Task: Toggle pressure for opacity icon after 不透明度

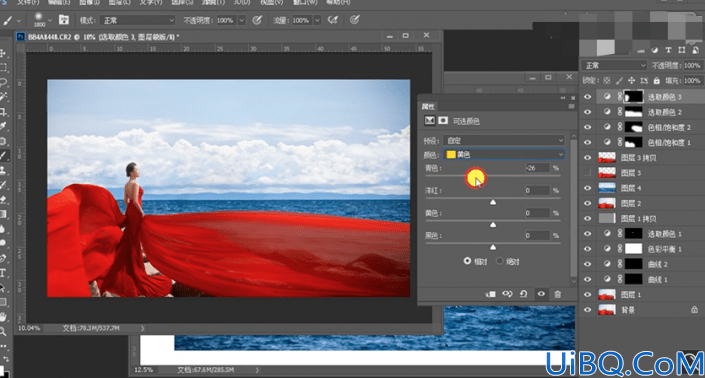Action: [257, 20]
